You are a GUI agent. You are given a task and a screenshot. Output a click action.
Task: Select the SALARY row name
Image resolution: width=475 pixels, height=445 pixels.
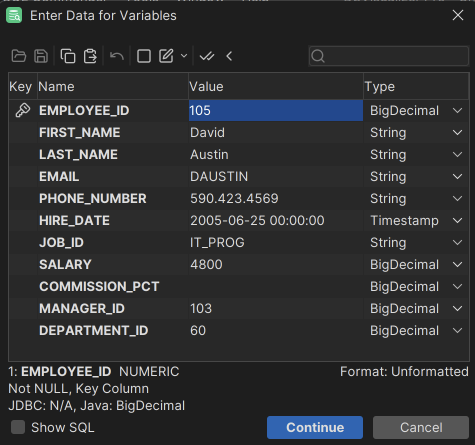65,264
